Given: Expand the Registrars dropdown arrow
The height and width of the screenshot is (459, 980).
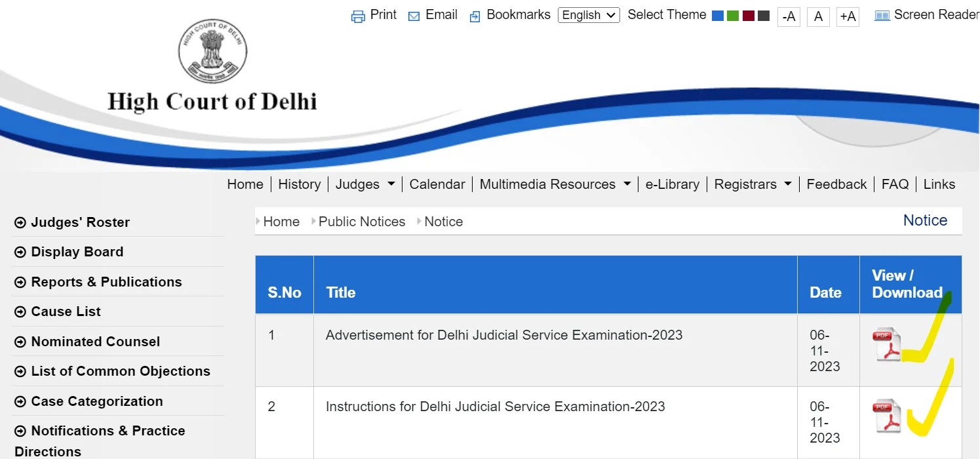Looking at the screenshot, I should coord(788,184).
